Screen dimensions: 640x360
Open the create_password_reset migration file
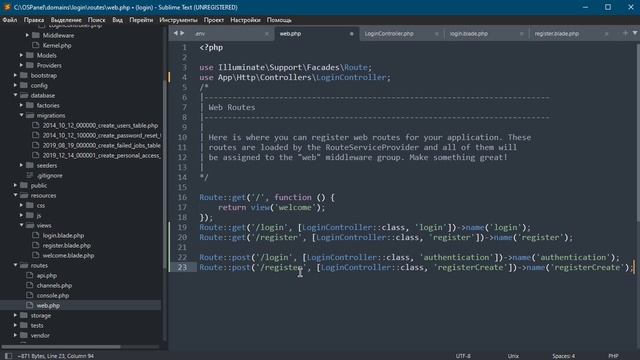(x=102, y=136)
